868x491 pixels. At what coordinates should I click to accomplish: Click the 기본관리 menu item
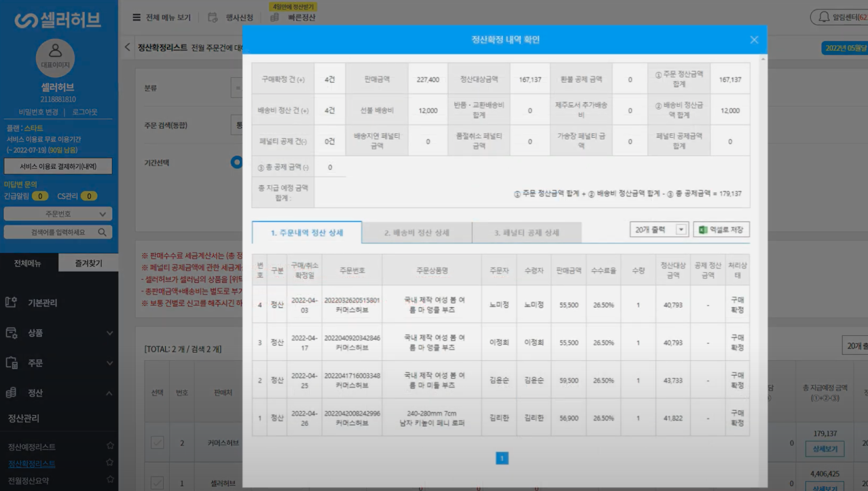coord(42,303)
